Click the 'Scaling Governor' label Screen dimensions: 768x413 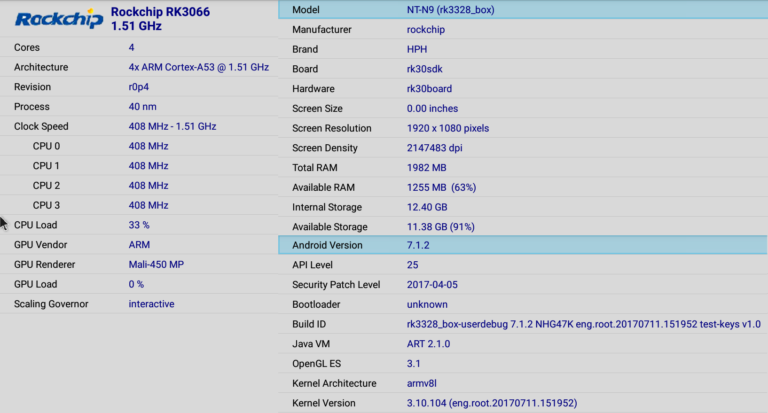pyautogui.click(x=51, y=304)
